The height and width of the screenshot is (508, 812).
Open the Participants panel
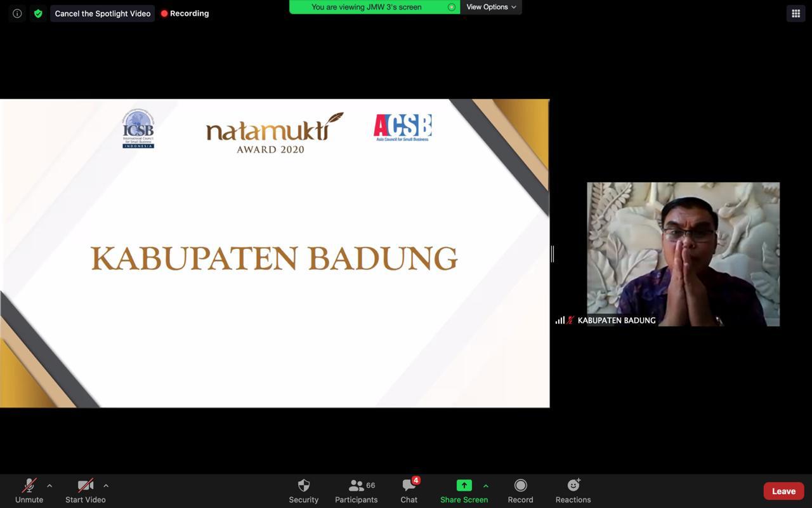coord(356,491)
